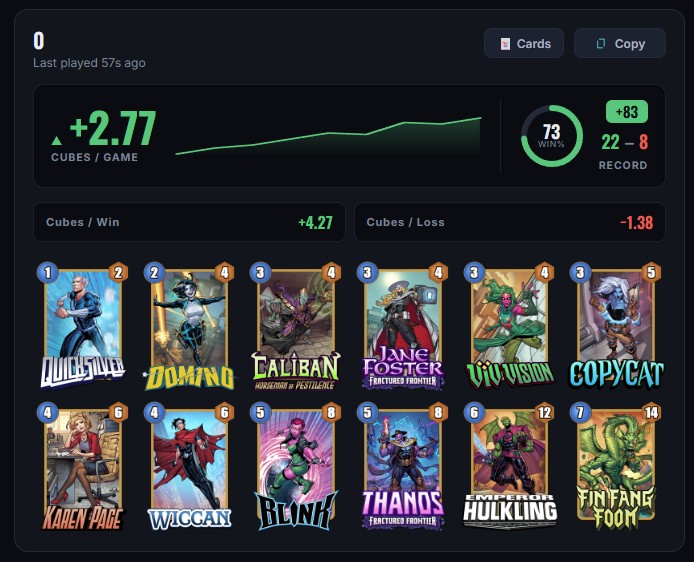Click the +83 green badge

(x=627, y=112)
